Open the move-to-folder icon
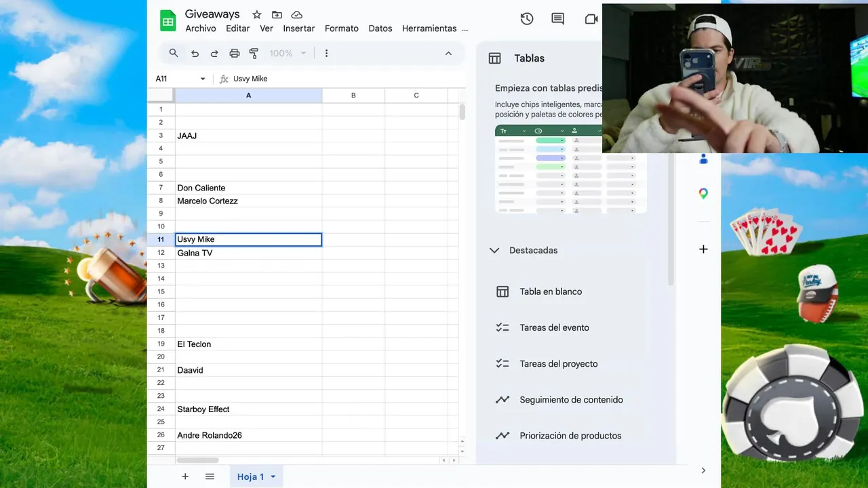Image resolution: width=868 pixels, height=488 pixels. (x=277, y=15)
